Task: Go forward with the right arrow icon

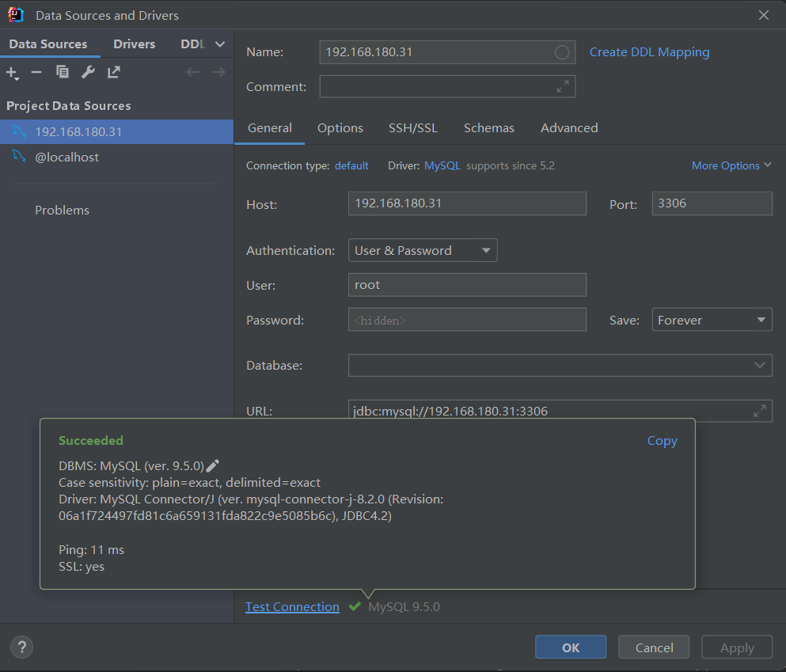Action: [218, 72]
